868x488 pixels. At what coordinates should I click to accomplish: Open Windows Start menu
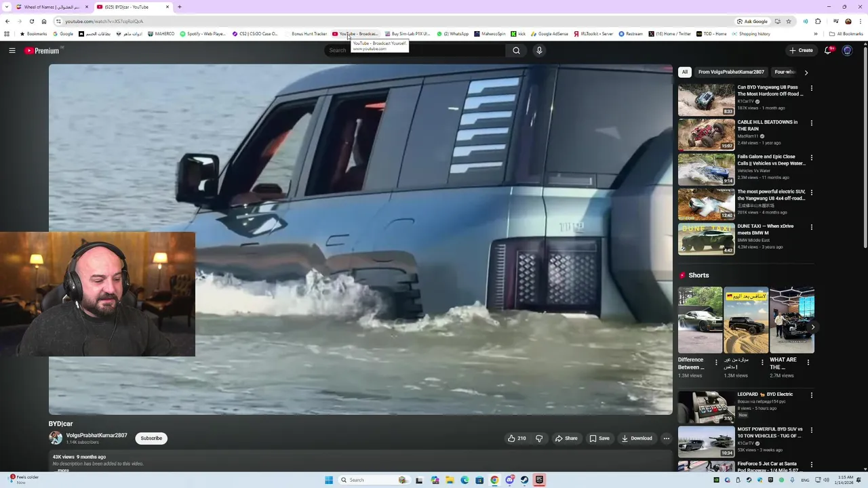pos(329,480)
